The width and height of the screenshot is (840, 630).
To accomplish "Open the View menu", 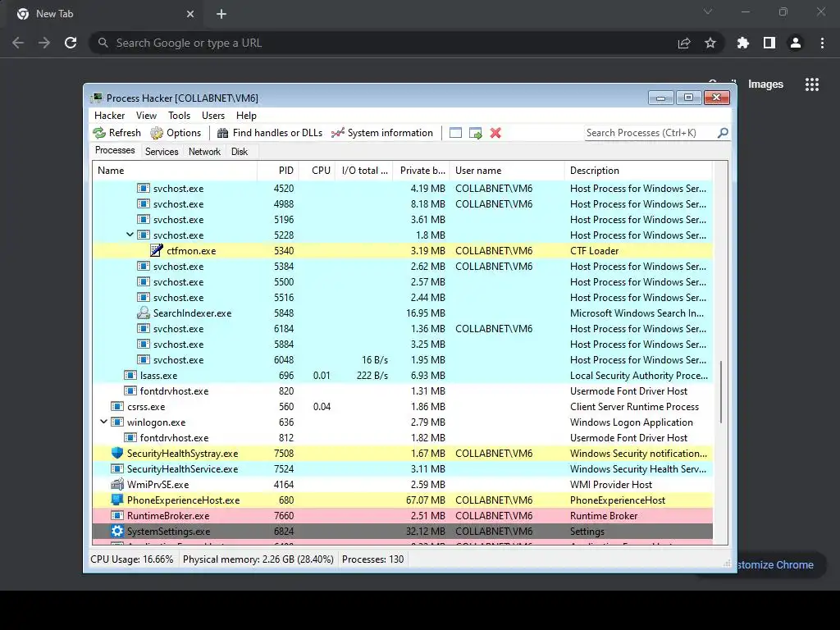I will (146, 116).
